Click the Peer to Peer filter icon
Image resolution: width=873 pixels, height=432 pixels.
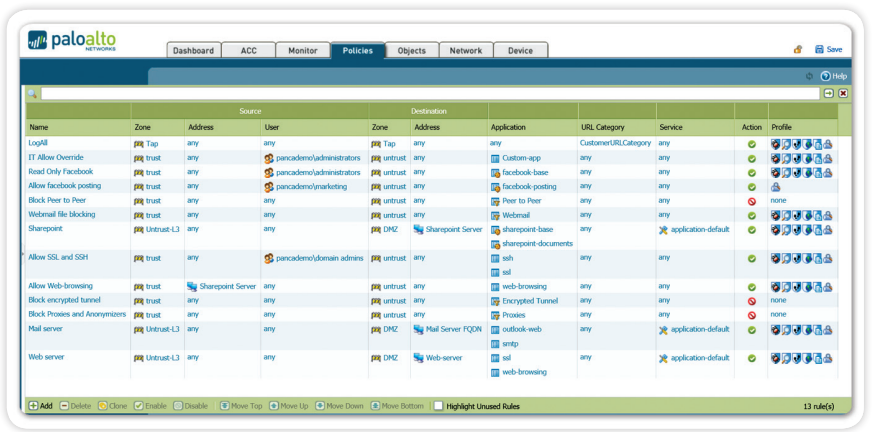[x=495, y=202]
